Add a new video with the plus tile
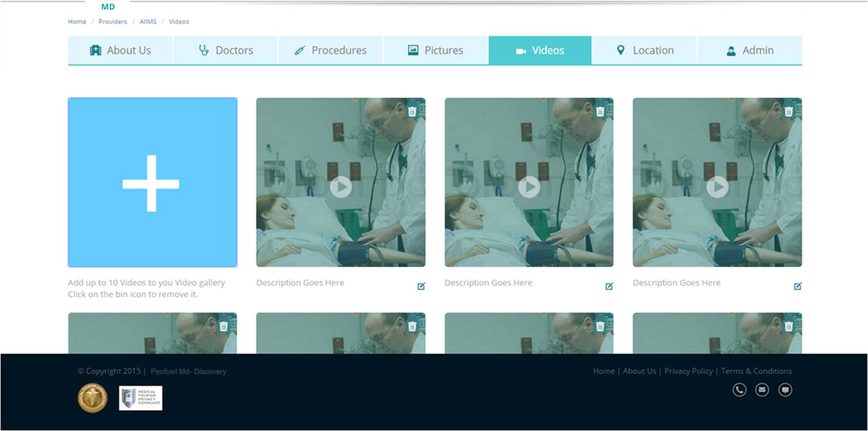 [152, 183]
